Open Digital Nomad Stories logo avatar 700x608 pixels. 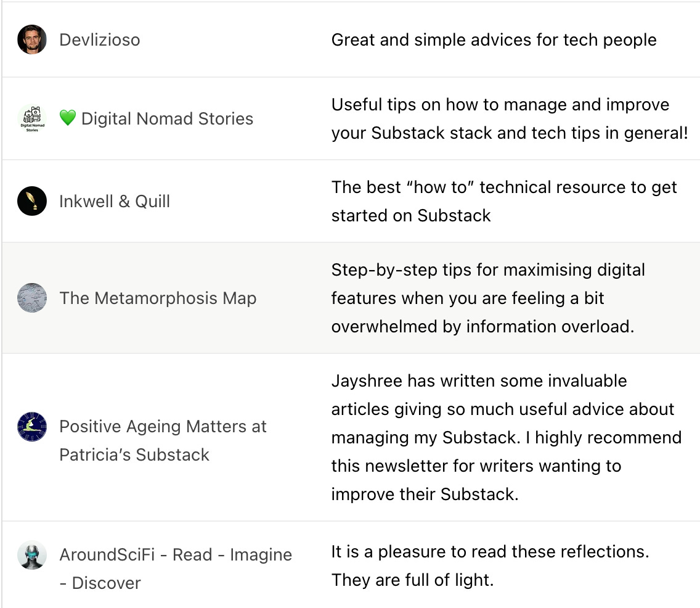pos(31,119)
